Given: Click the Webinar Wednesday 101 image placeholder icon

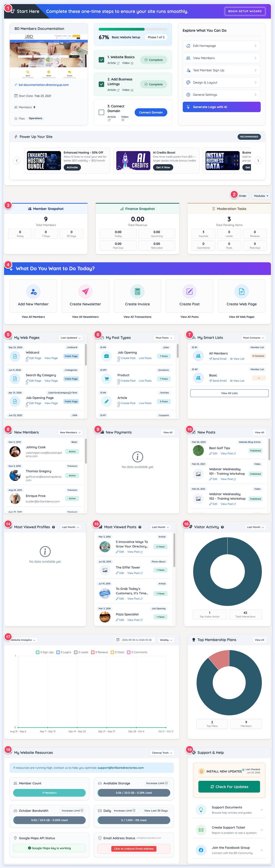Looking at the screenshot, I should tap(198, 474).
